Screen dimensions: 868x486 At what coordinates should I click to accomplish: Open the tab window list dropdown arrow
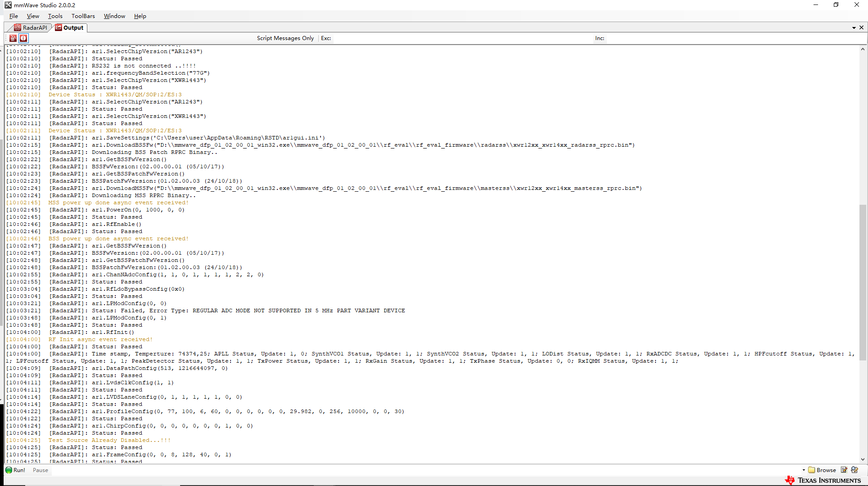(x=854, y=28)
